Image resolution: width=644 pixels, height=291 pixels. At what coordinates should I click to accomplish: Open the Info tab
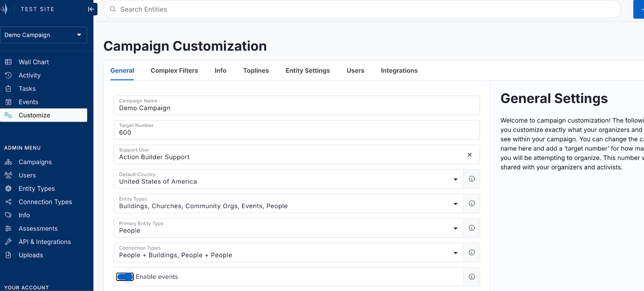click(x=221, y=71)
